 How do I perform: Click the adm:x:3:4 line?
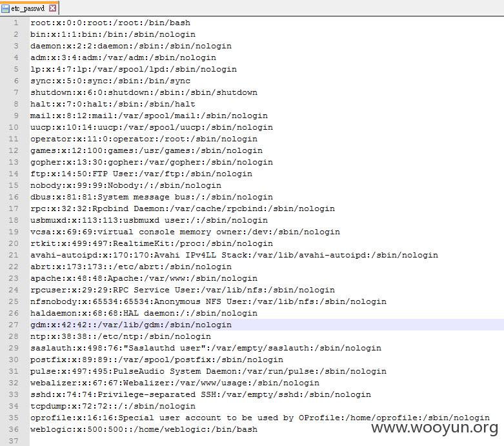tap(123, 57)
